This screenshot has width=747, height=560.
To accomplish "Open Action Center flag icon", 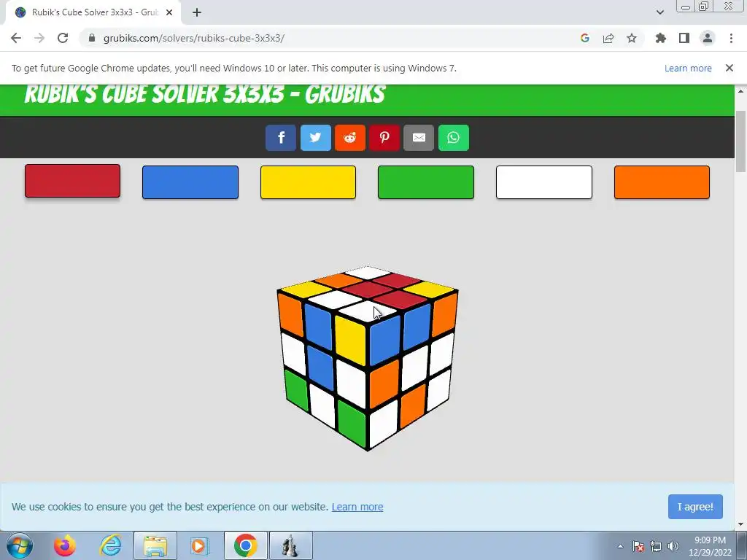I will coord(638,546).
